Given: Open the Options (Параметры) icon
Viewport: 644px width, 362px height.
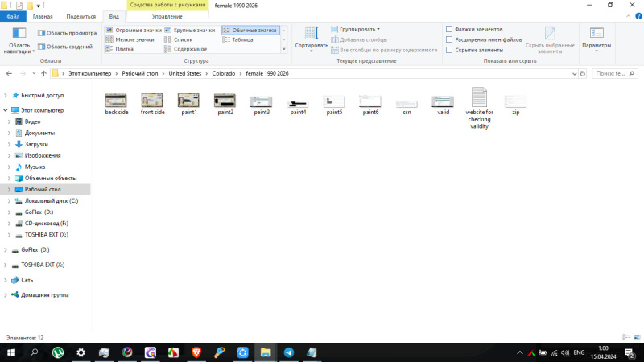Looking at the screenshot, I should click(x=597, y=35).
